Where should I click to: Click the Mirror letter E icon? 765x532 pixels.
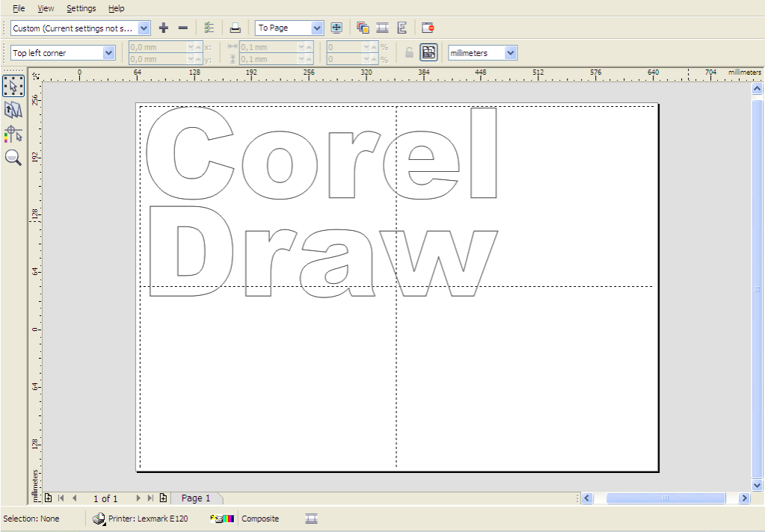click(x=402, y=28)
